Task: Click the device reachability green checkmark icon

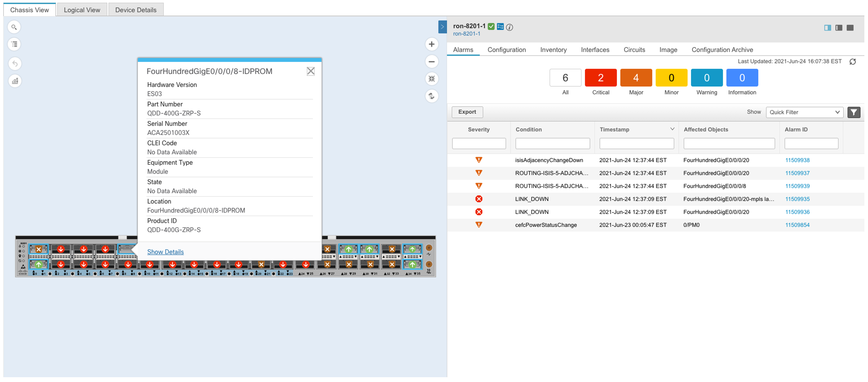Action: point(491,26)
